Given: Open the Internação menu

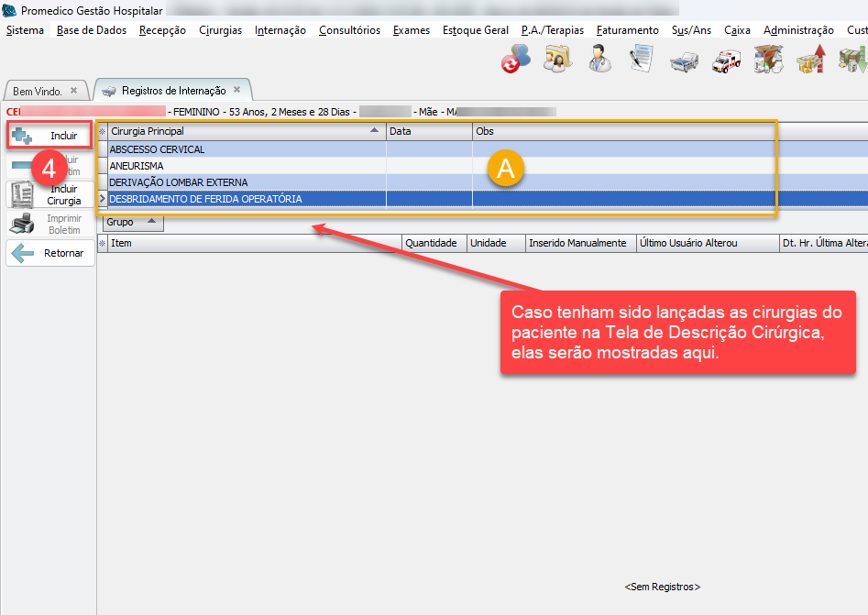Looking at the screenshot, I should click(280, 30).
